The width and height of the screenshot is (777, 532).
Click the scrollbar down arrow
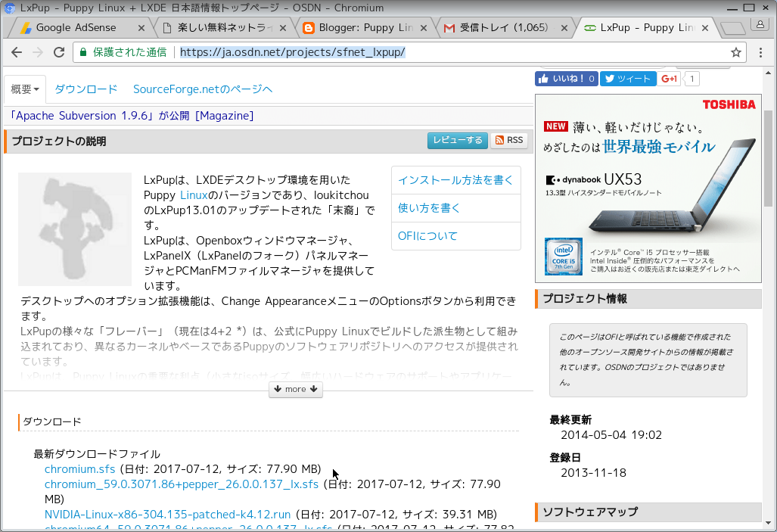coord(768,523)
